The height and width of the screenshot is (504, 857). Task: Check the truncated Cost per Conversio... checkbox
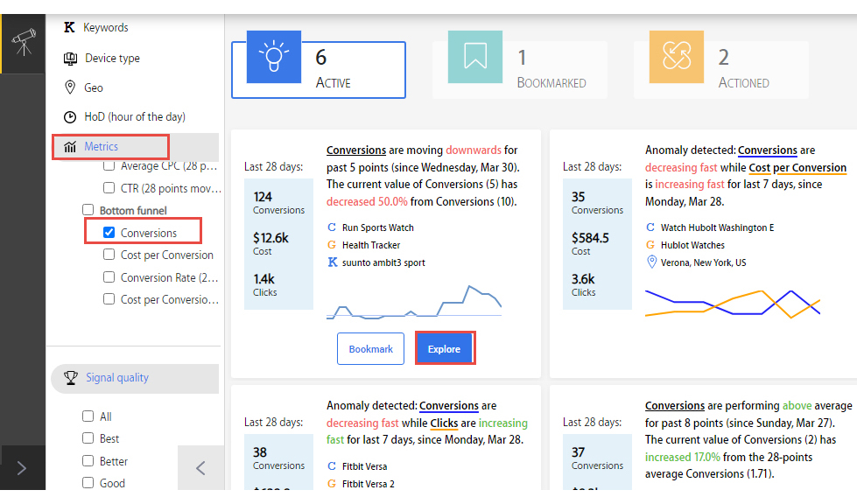pos(109,299)
